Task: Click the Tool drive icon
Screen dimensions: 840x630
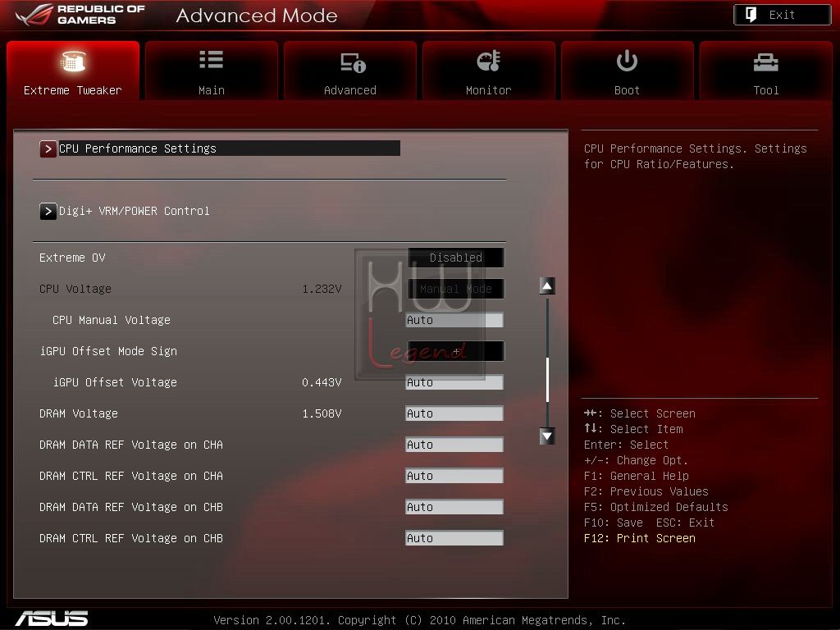Action: (765, 62)
